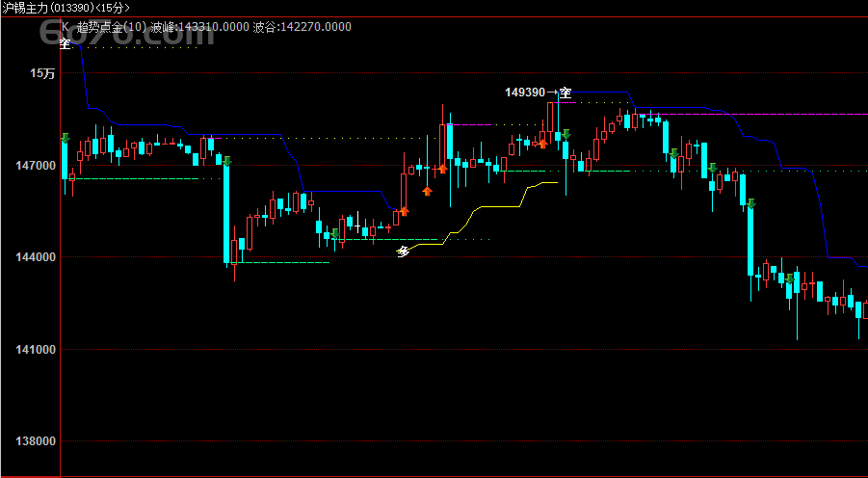Click the 波峰:143310.0000 value
Viewport: 868px width, 478px height.
tap(199, 27)
